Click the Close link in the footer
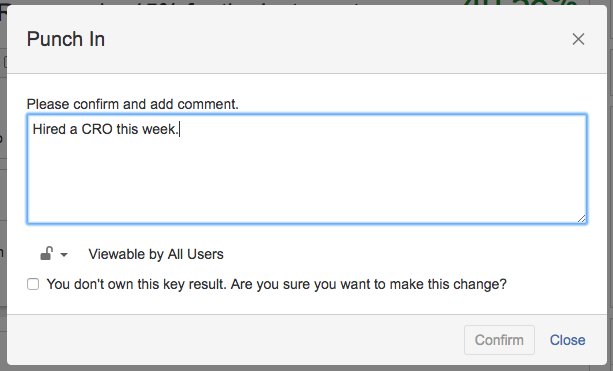Viewport: 613px width, 371px height. pyautogui.click(x=568, y=340)
